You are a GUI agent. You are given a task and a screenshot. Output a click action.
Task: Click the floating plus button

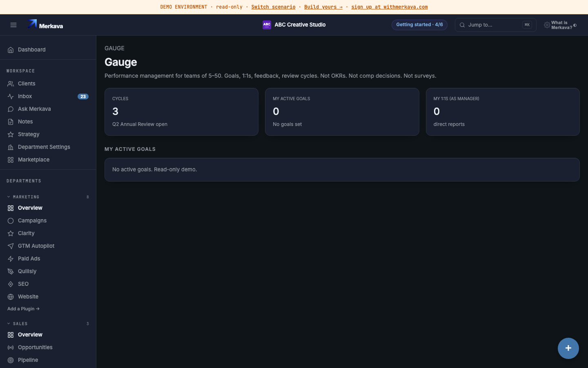[568, 348]
